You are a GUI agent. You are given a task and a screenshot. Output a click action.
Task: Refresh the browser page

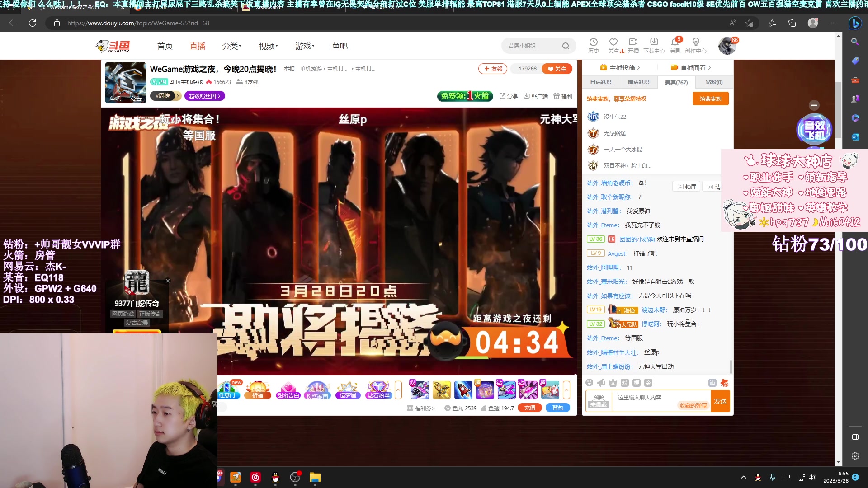pos(33,23)
